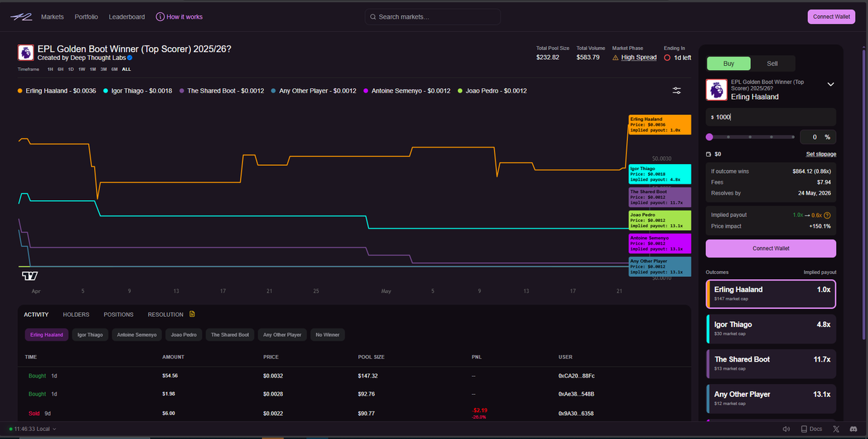Screen dimensions: 868x439
Task: Filter activity by Erling Haaland chip
Action: [47, 335]
